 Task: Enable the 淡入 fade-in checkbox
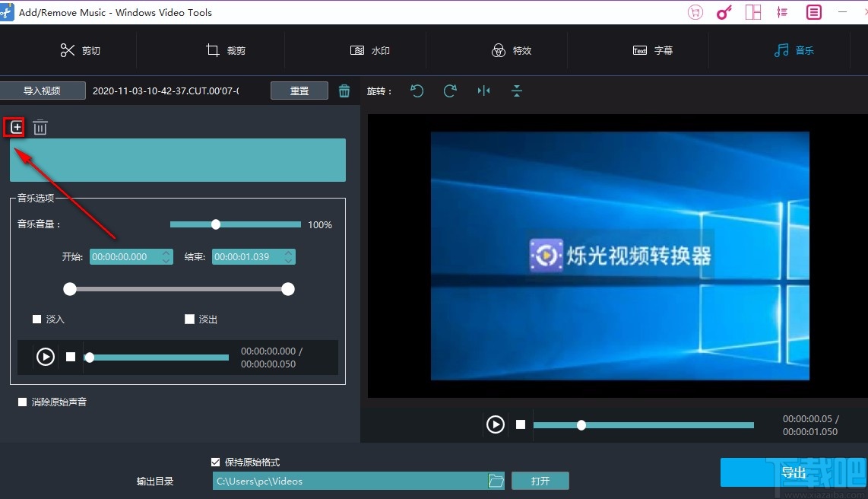point(36,319)
